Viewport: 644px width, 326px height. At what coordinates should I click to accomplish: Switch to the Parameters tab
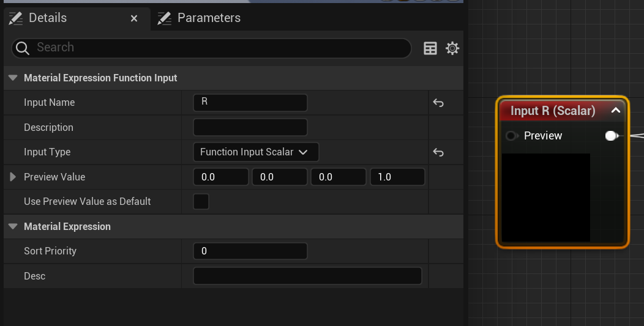tap(200, 18)
